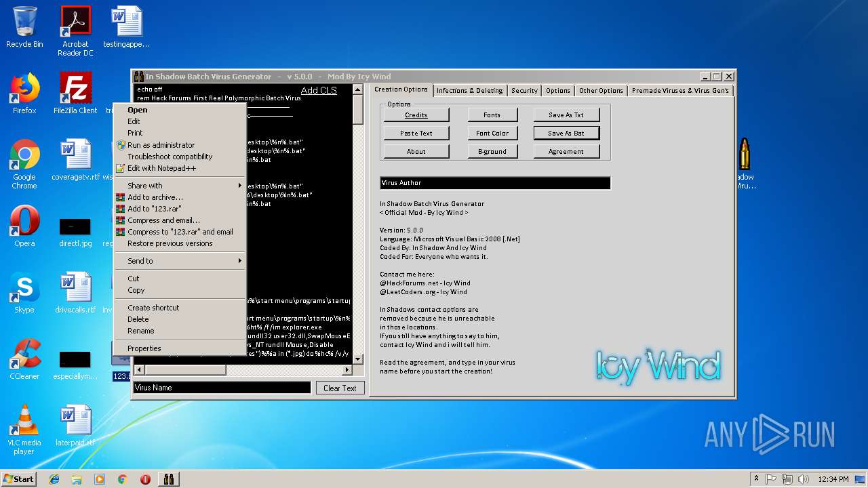Click the Opera taskbar icon
The image size is (868, 488).
click(x=145, y=479)
